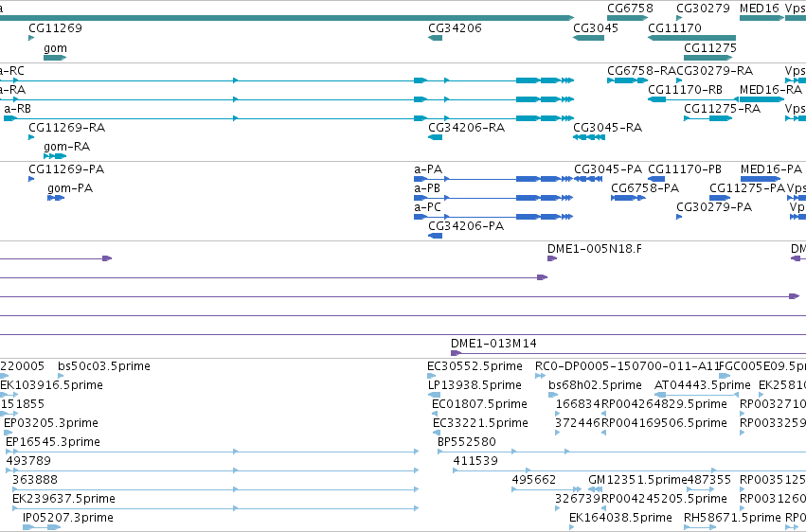Click the CG11269 gene label

(x=55, y=27)
